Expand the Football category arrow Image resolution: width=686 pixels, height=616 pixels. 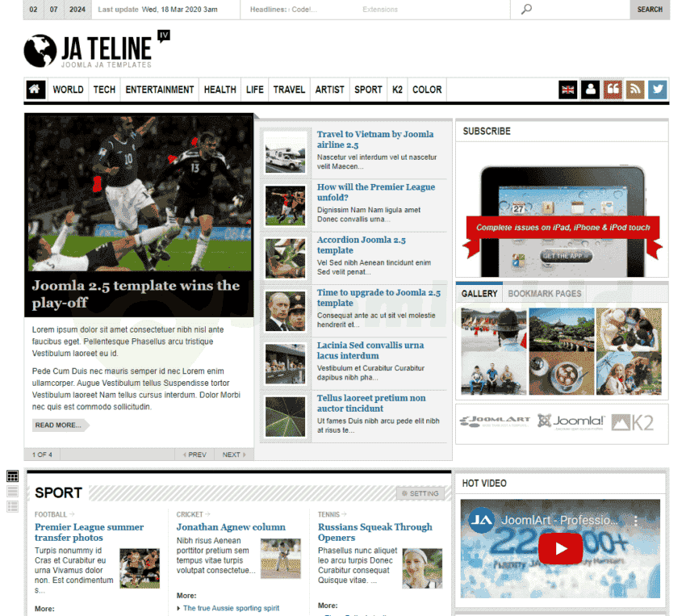tap(72, 514)
